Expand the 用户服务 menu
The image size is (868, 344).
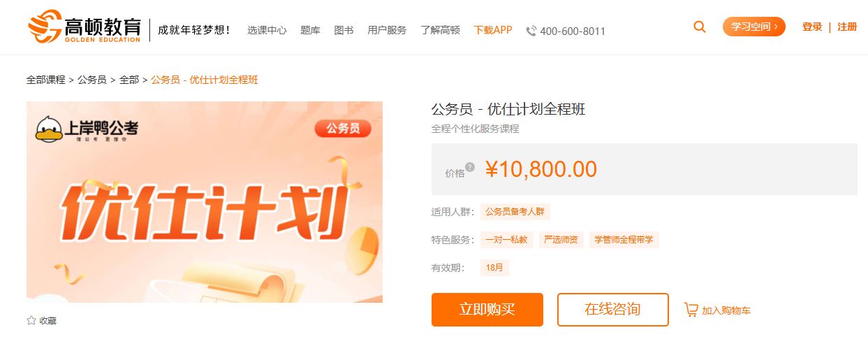(387, 30)
